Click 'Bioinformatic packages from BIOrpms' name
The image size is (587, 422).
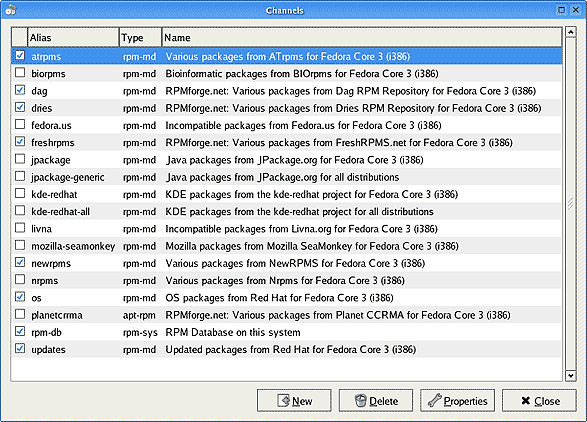[302, 74]
